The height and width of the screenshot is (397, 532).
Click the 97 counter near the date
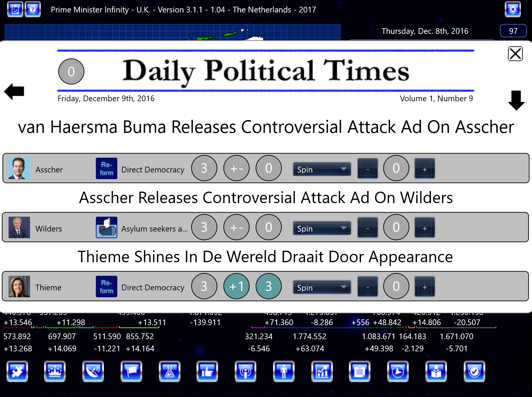point(513,31)
